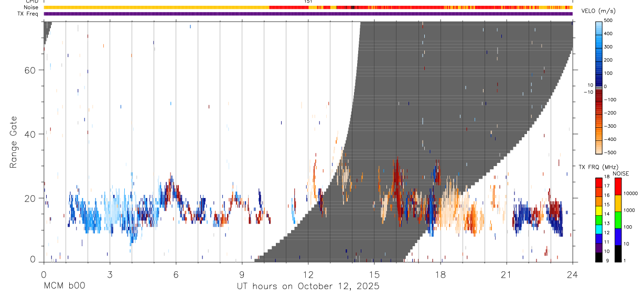Click "UT hours on October 12, 2025" title
The height and width of the screenshot is (297, 644).
coord(308,286)
